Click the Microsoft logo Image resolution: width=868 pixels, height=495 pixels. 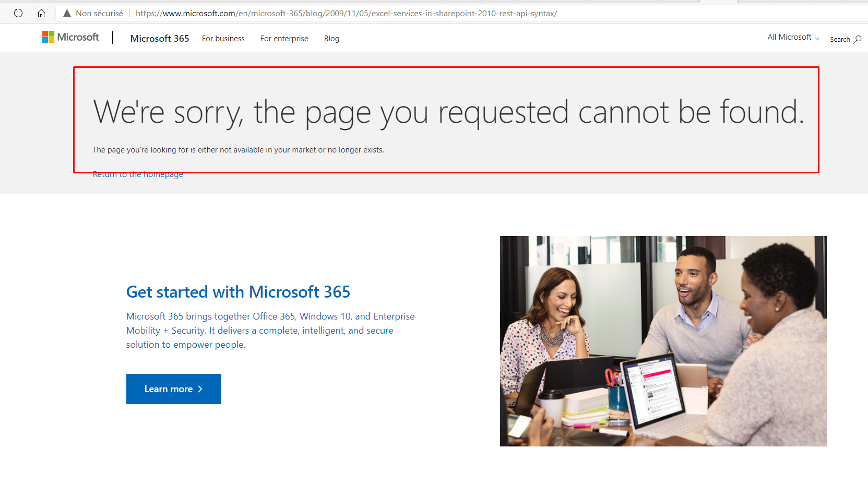pos(70,37)
